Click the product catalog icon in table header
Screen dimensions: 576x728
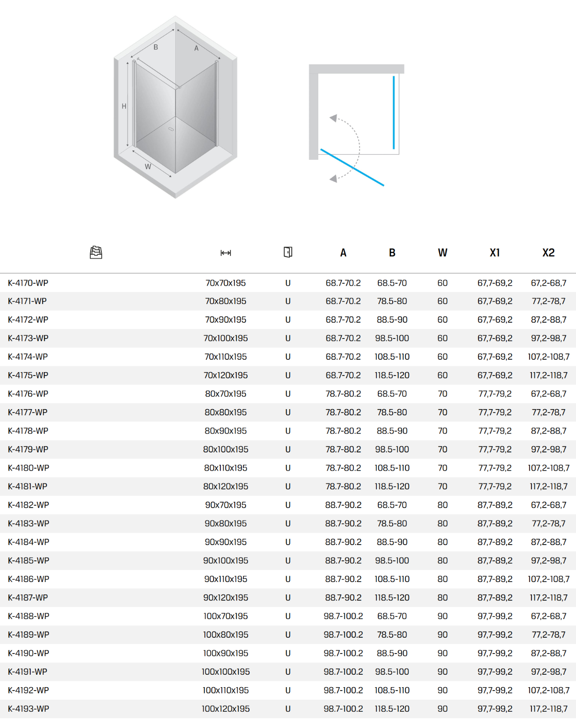(x=96, y=252)
